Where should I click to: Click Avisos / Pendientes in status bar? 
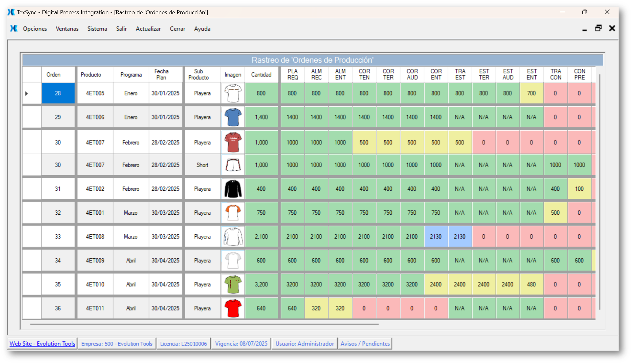365,344
